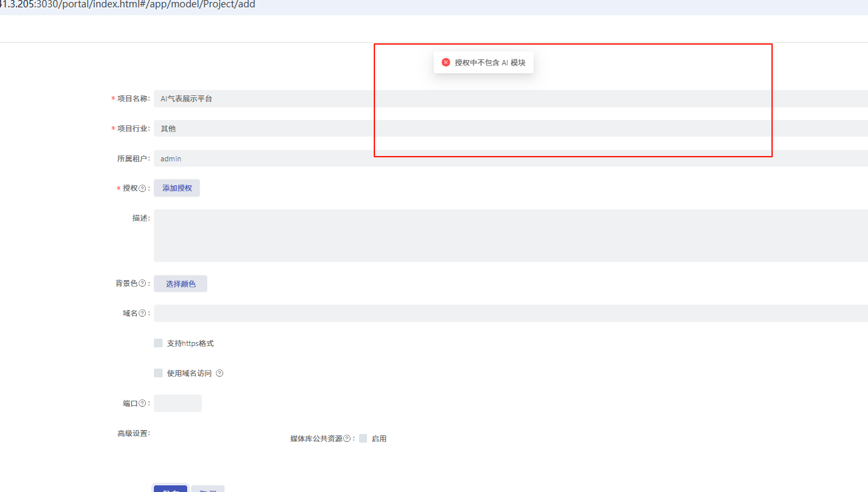Image resolution: width=868 pixels, height=492 pixels.
Task: Click the 项目行业 label text
Action: 133,129
